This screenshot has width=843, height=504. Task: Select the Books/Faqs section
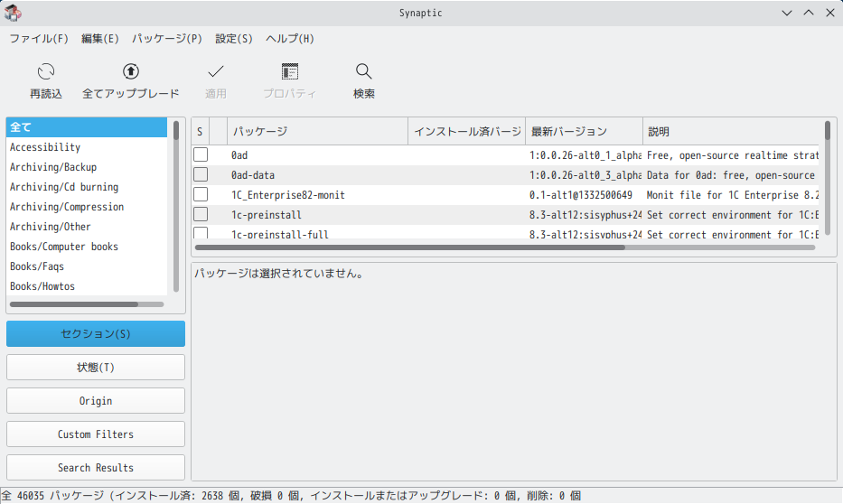point(87,266)
